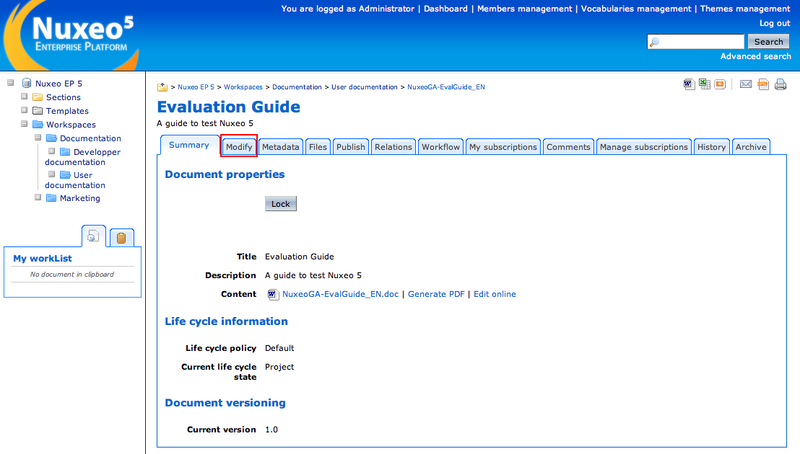
Task: Click the Excel spreadsheet export icon
Action: 705,84
